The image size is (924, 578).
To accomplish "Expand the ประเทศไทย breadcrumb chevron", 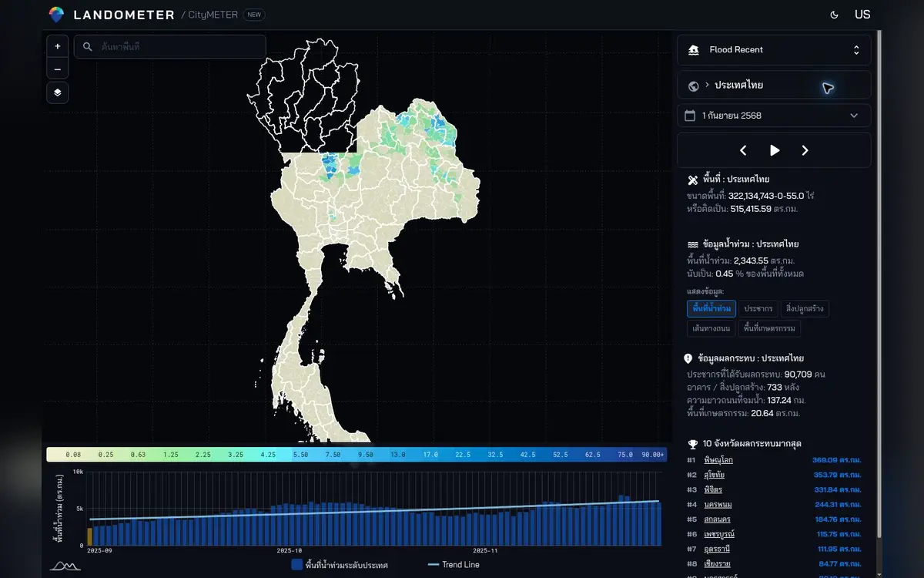I will pyautogui.click(x=707, y=85).
